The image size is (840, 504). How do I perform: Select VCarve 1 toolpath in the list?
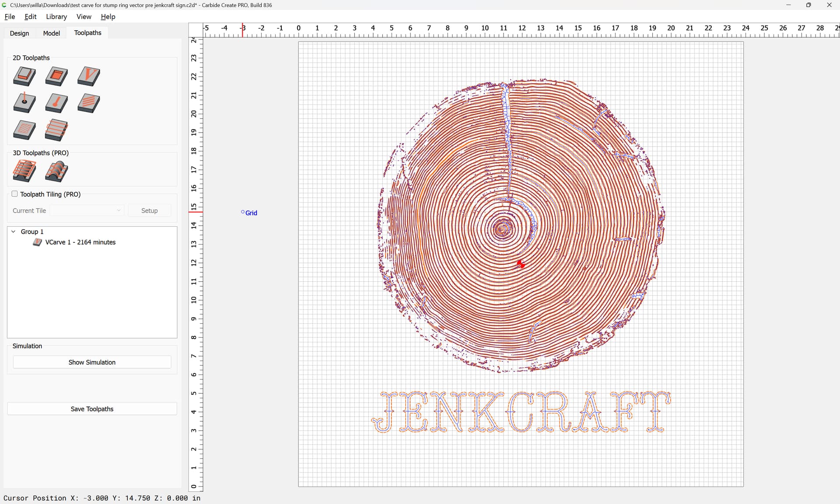pos(80,242)
